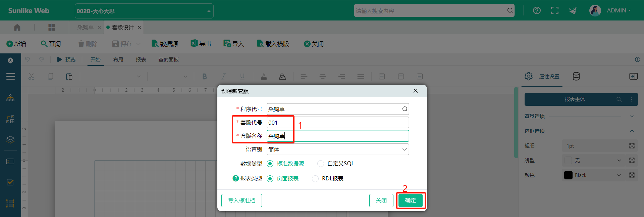Click the 载入模版 load template icon
Image resolution: width=644 pixels, height=217 pixels.
260,44
